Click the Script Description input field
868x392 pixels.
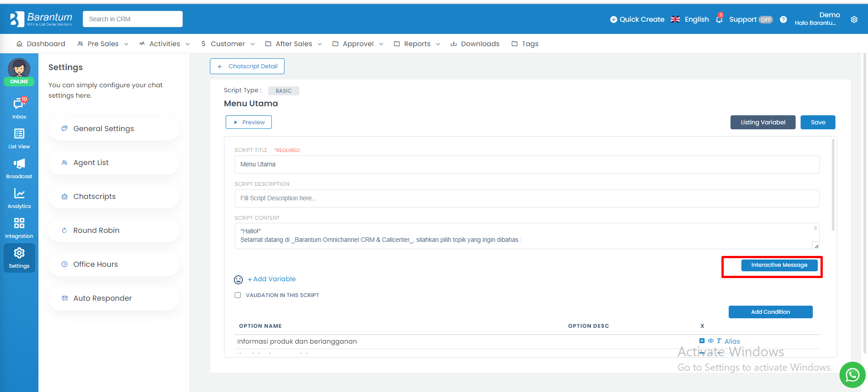[526, 198]
